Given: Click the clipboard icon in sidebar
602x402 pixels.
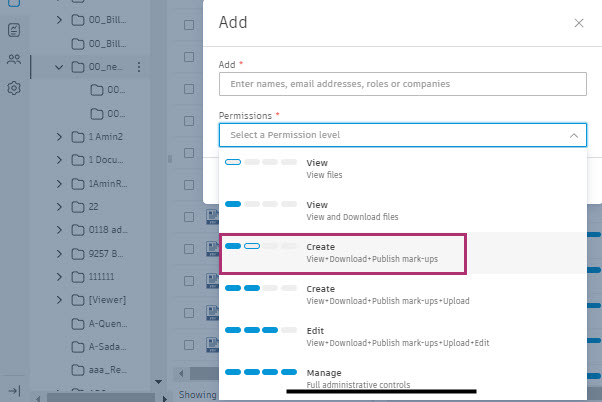Looking at the screenshot, I should (14, 30).
